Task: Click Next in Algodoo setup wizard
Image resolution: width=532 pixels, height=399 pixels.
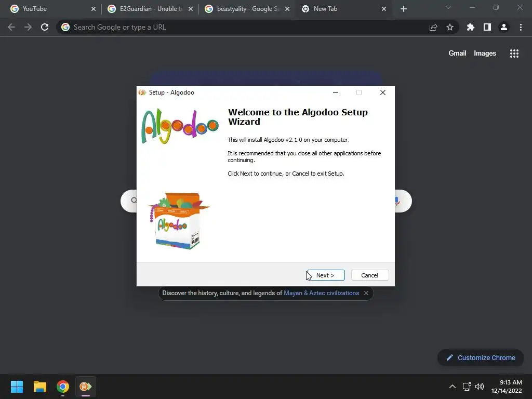Action: [325, 275]
